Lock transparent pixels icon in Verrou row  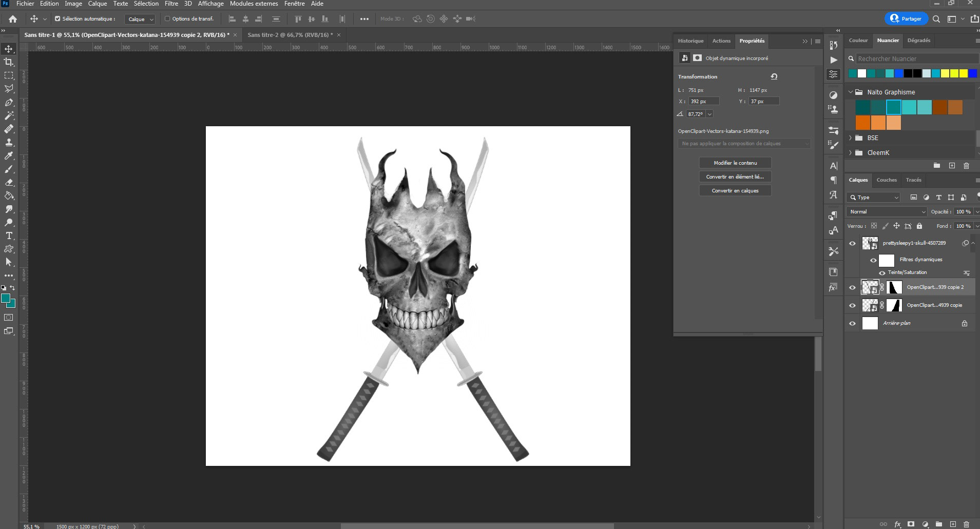click(x=874, y=226)
